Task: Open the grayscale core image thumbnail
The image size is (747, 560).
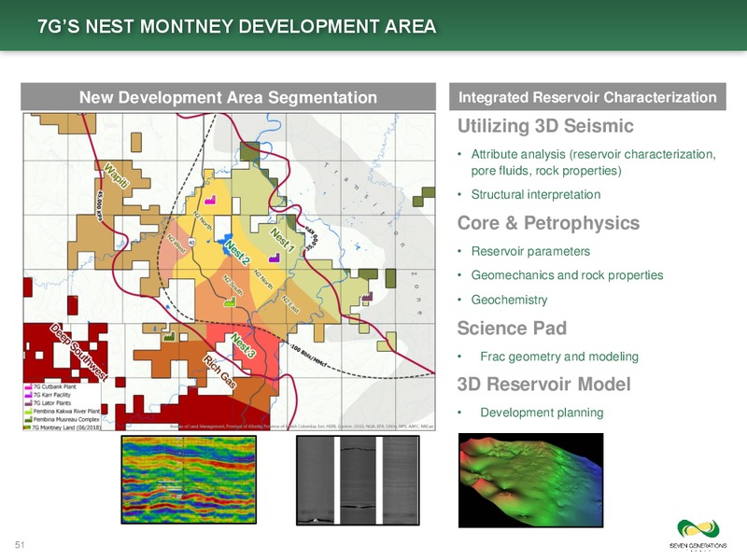Action: pyautogui.click(x=358, y=481)
